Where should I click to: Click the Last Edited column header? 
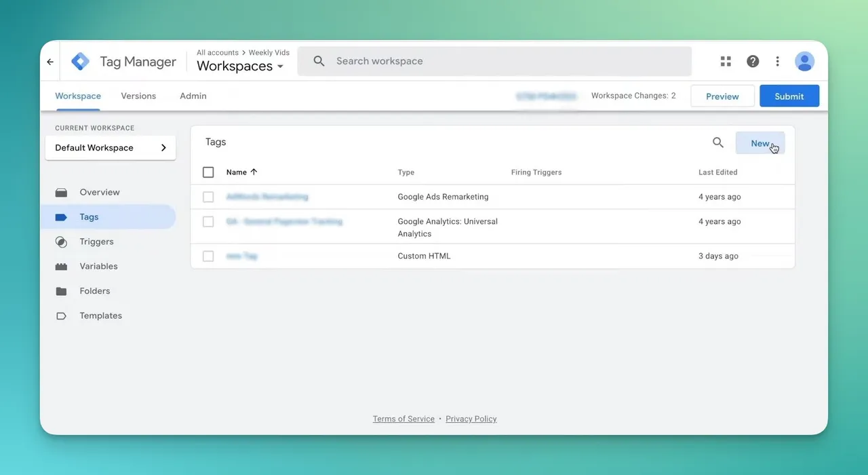[x=718, y=172]
